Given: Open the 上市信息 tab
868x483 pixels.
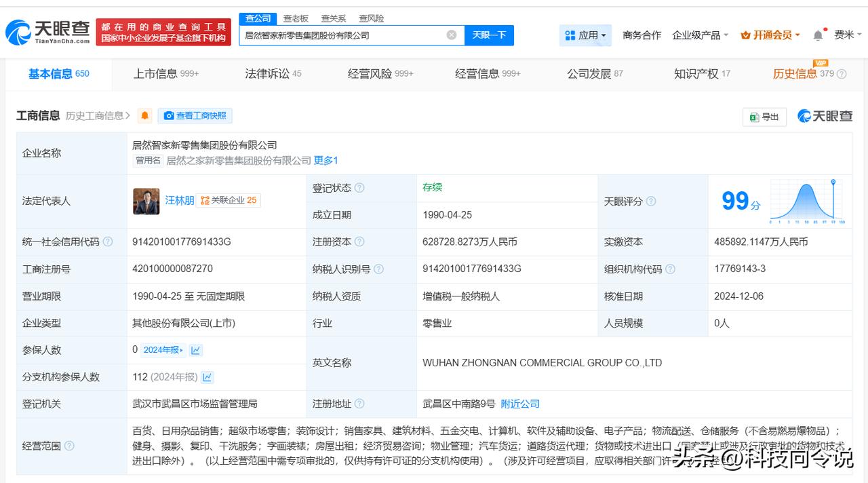Looking at the screenshot, I should [x=166, y=74].
